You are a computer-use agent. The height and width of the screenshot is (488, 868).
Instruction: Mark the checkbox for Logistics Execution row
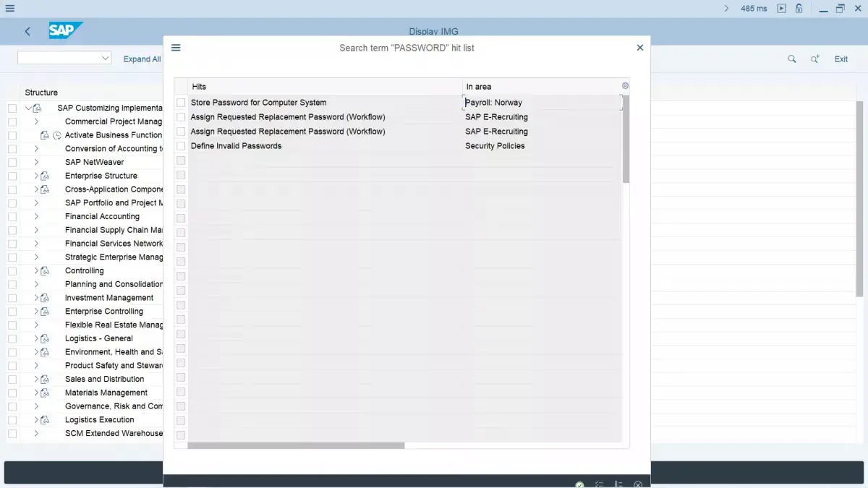click(x=12, y=420)
